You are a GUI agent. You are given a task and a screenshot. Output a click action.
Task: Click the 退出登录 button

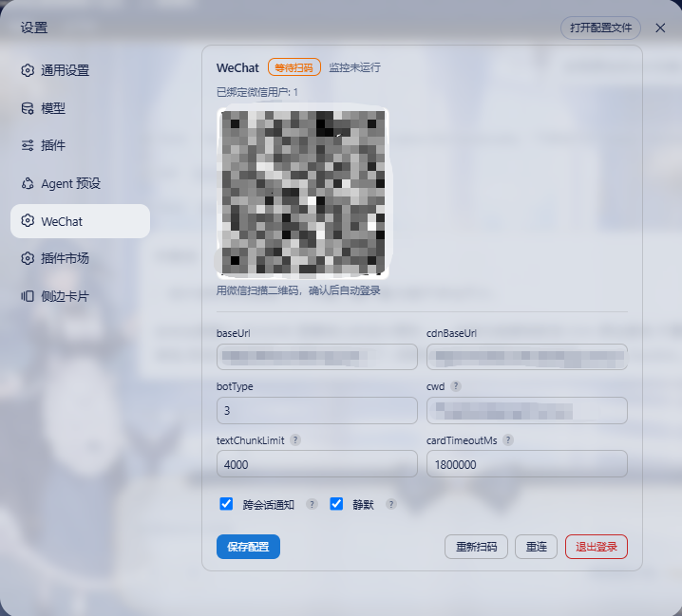pos(597,547)
